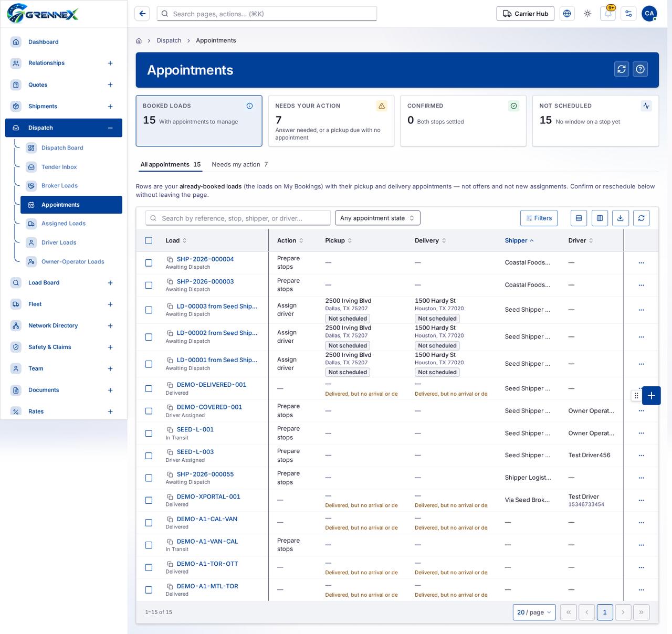The height and width of the screenshot is (634, 672).
Task: Check the SHP-2026-000004 row checkbox
Action: (x=149, y=263)
